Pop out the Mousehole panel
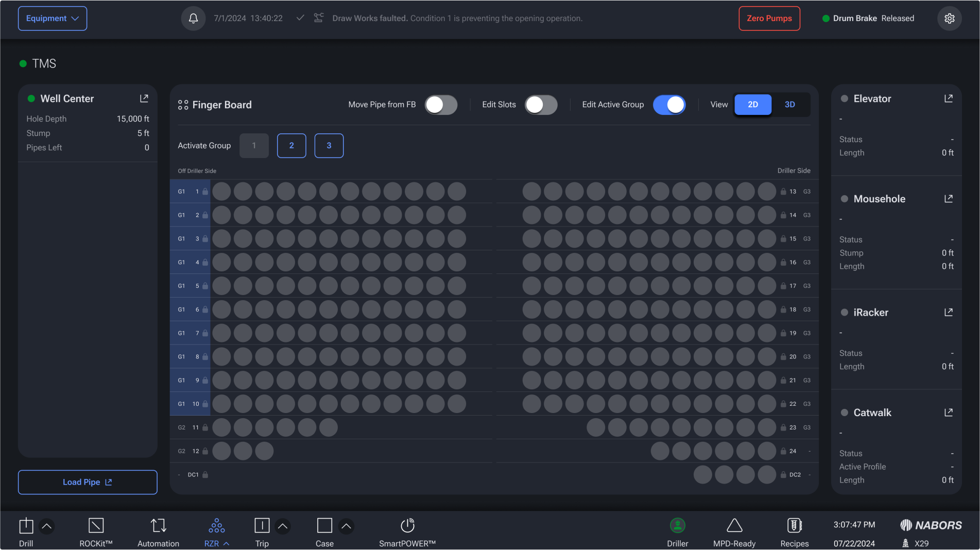Image resolution: width=980 pixels, height=550 pixels. coord(949,199)
